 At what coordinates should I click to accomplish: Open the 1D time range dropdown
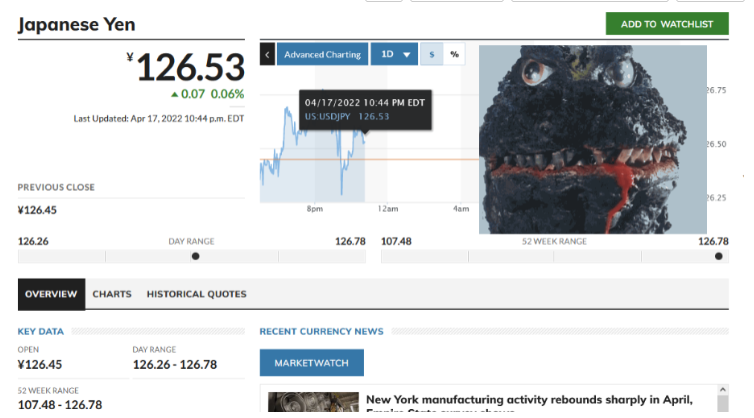pyautogui.click(x=394, y=54)
